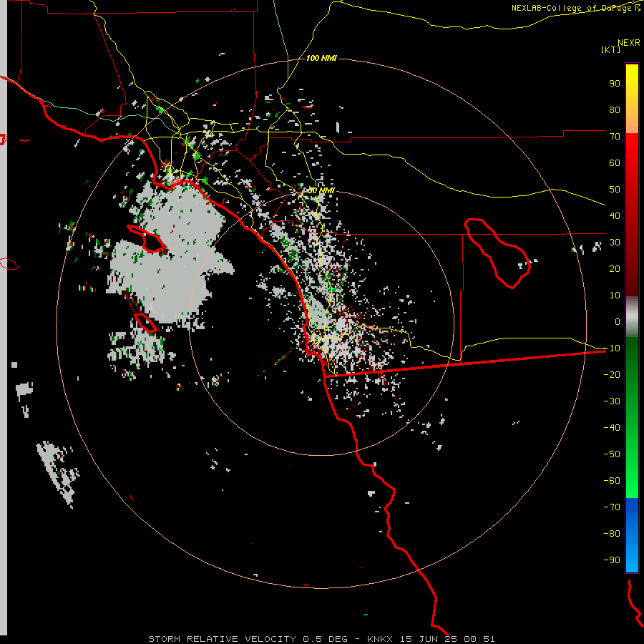This screenshot has width=644, height=644.
Task: Click the 15 JUN 25 00:51 timestamp
Action: tap(447, 639)
